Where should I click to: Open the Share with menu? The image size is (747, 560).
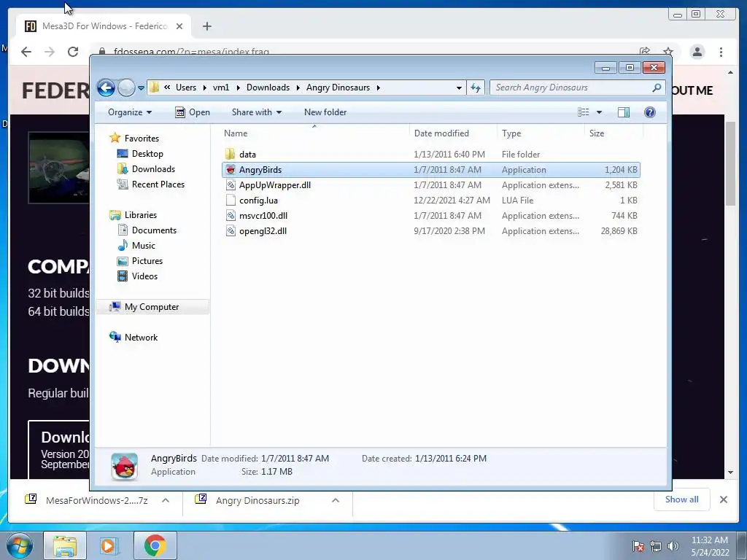point(256,112)
